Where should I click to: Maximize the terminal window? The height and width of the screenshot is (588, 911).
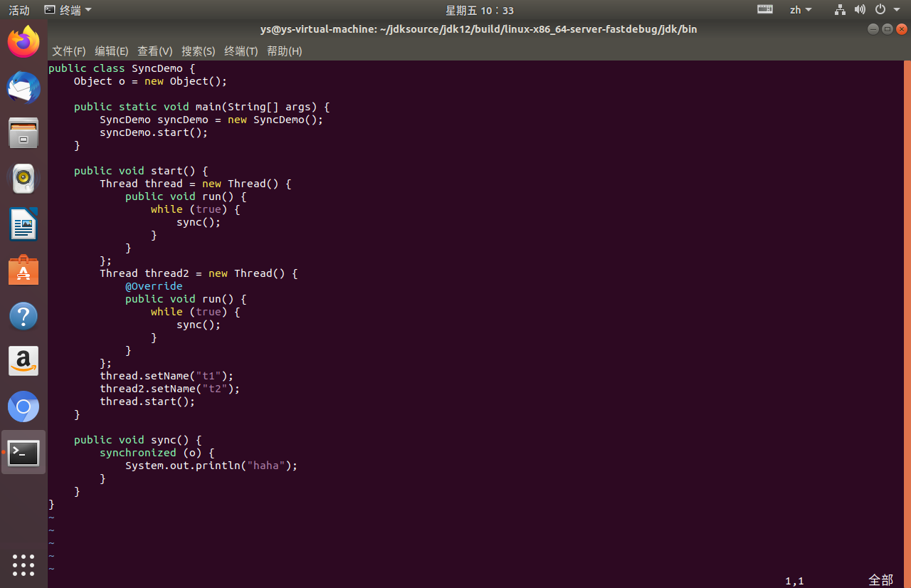[888, 29]
